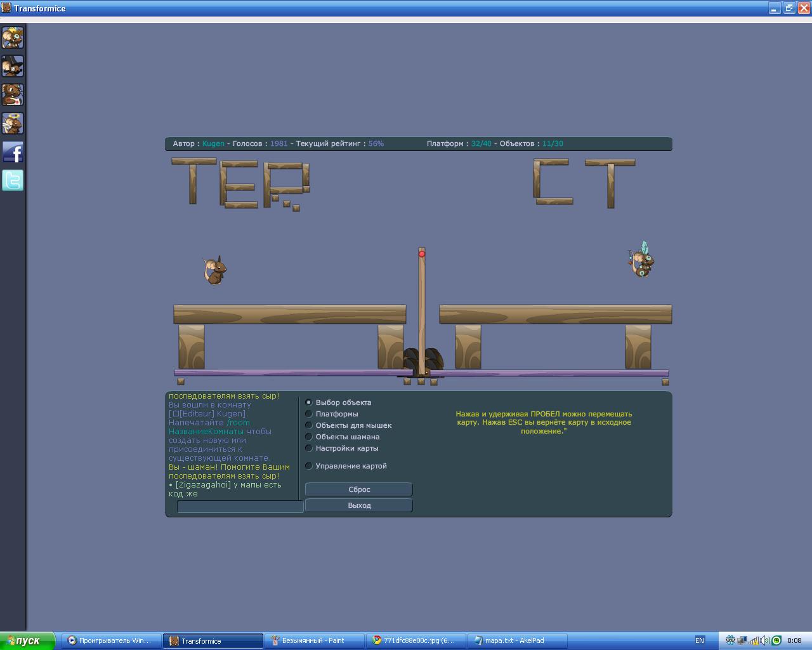The height and width of the screenshot is (650, 812).
Task: Click the red anchor dot on the pole
Action: pos(421,254)
